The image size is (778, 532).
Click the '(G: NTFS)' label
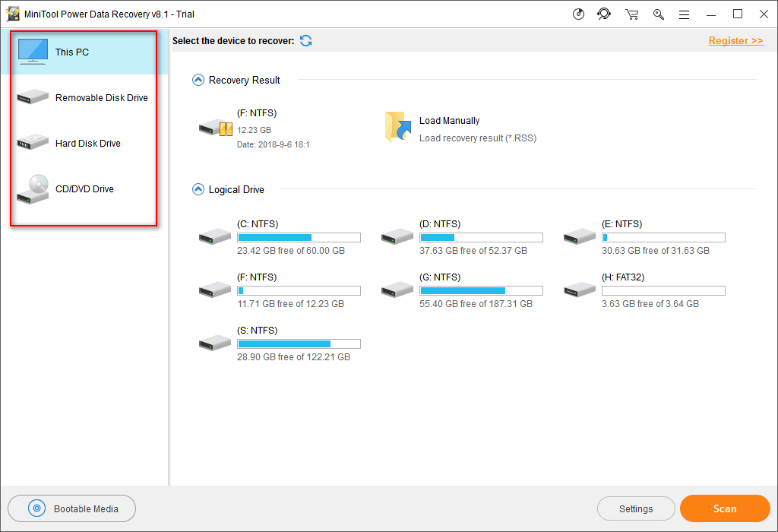coord(440,277)
